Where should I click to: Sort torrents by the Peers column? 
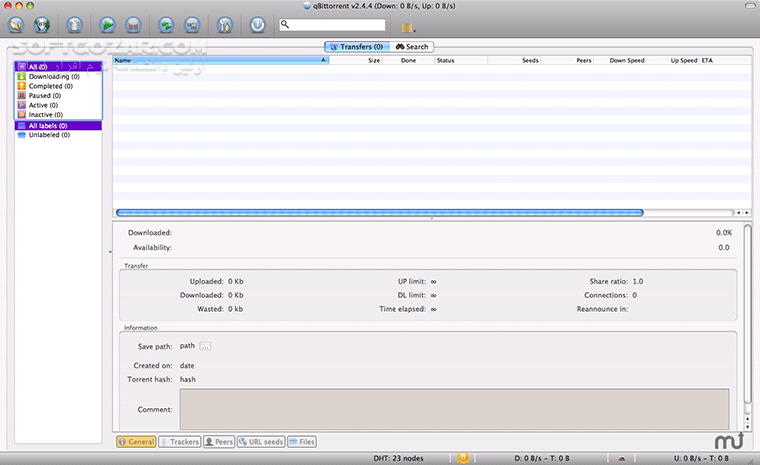coord(567,60)
